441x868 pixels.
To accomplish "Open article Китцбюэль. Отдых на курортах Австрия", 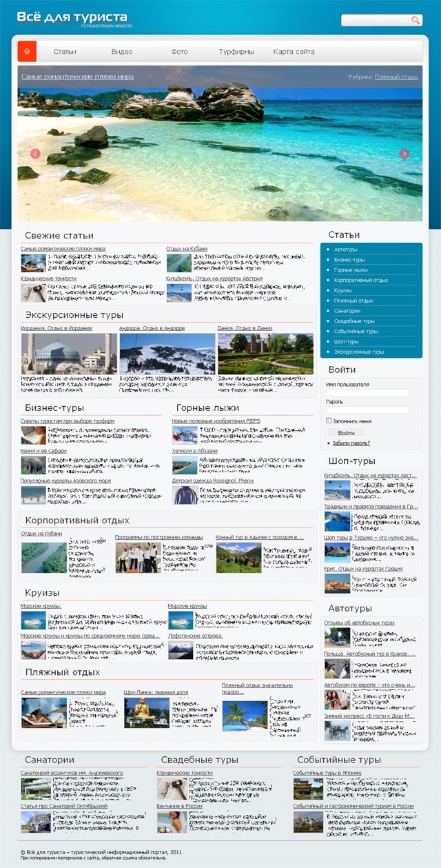I will tap(214, 279).
